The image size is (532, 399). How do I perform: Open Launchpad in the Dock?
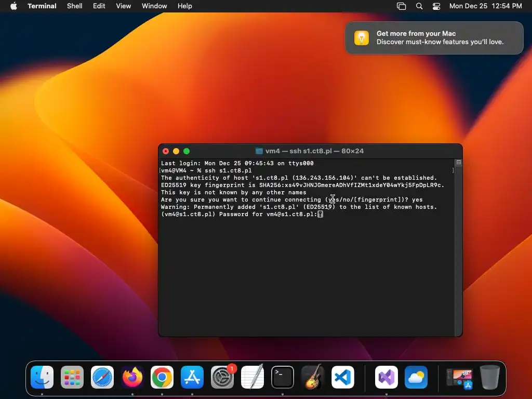[x=72, y=377]
